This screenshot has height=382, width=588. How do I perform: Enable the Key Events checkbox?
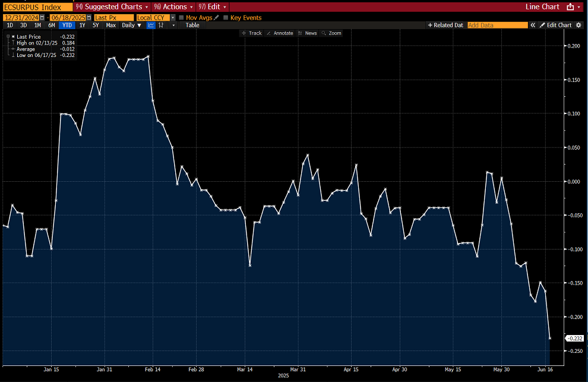[x=226, y=18]
